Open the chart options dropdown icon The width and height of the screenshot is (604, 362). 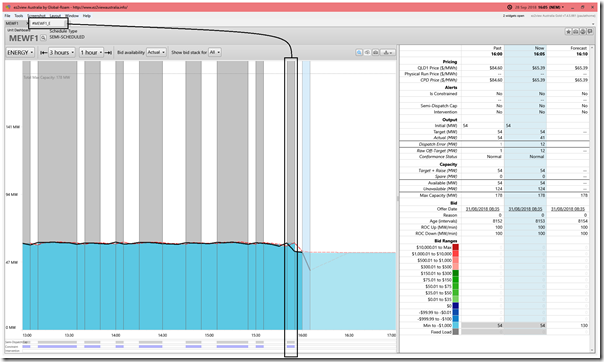tap(387, 52)
